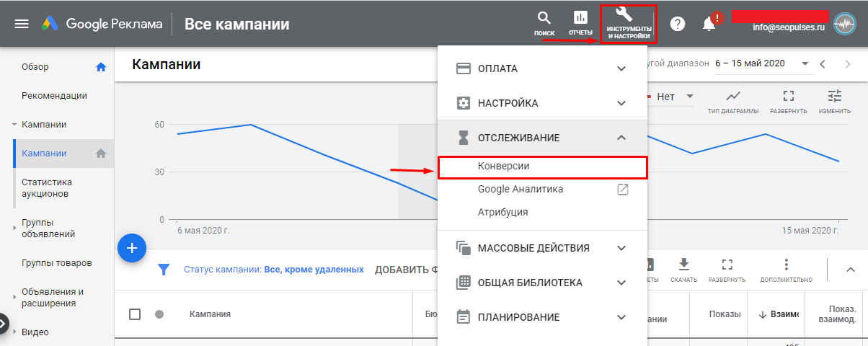Expand the Планирование section
Viewport: 868px width, 346px height.
[542, 317]
